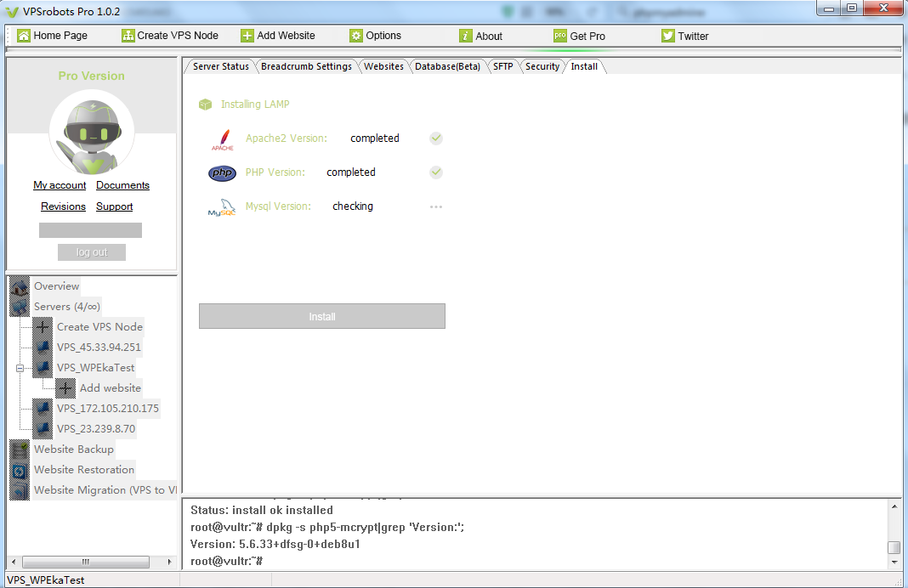Viewport: 908px width, 588px height.
Task: Click the Add Website plus icon
Action: click(247, 36)
